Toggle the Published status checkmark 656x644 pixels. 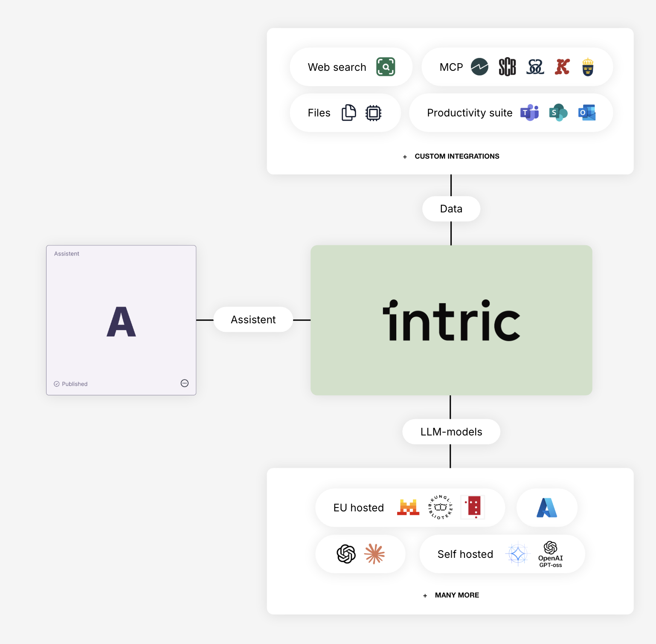click(x=57, y=383)
